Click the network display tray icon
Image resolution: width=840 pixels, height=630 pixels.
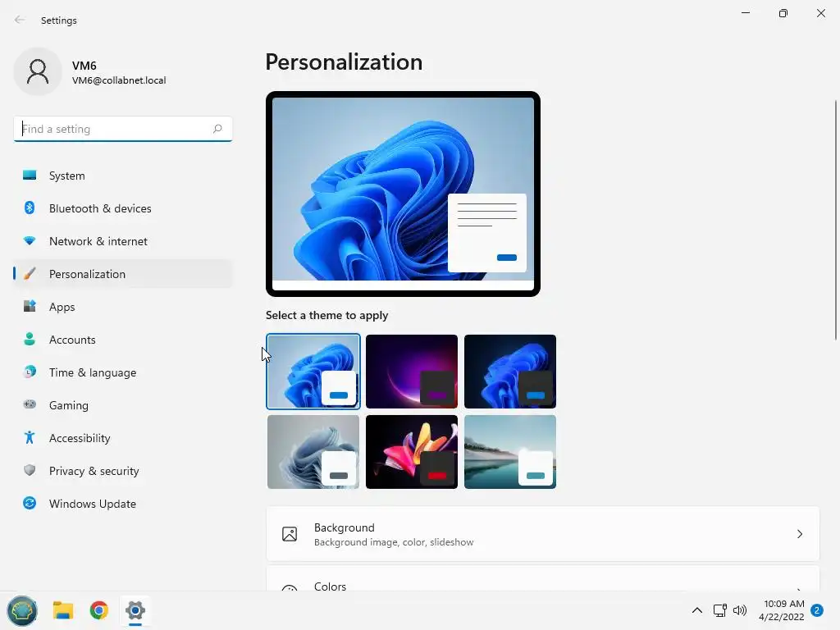pos(719,610)
